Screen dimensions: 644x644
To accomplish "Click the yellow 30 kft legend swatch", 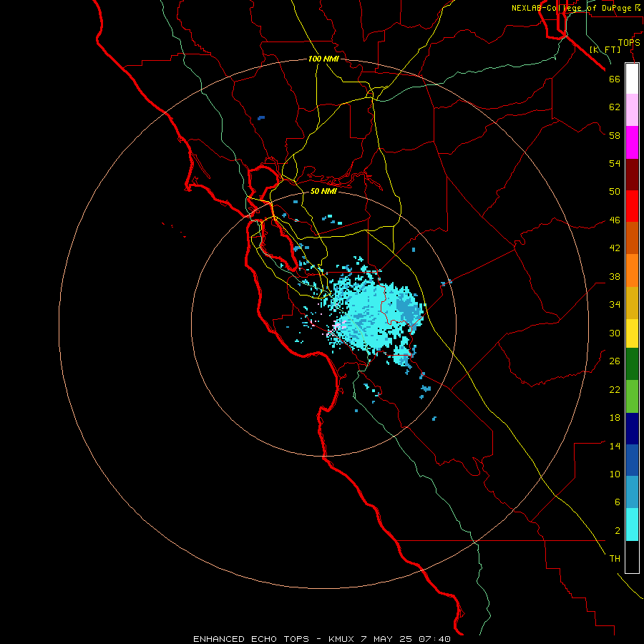I will [632, 333].
